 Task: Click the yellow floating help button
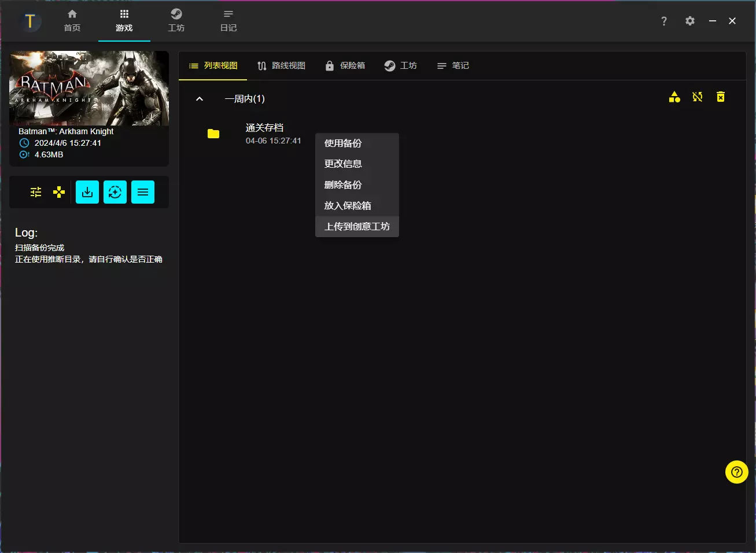(x=737, y=472)
